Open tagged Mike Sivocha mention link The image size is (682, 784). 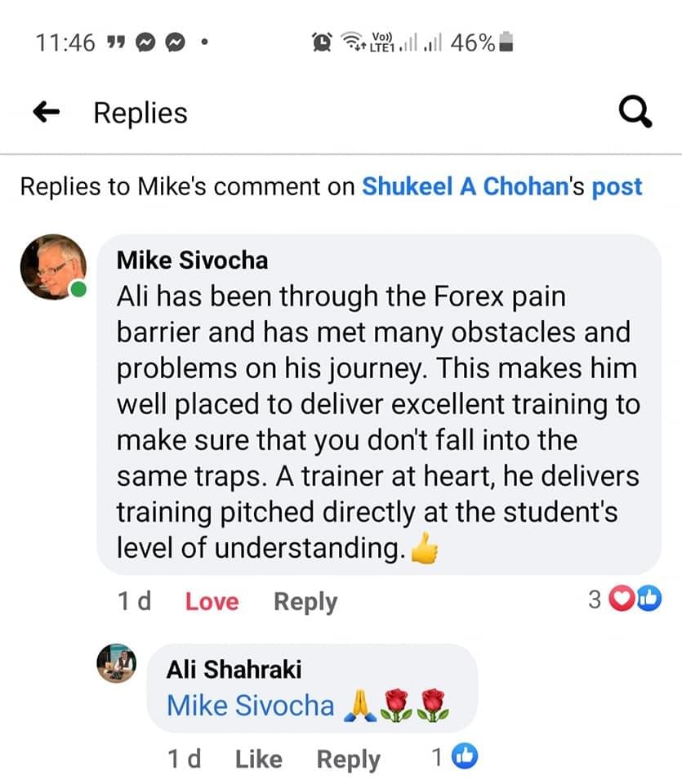pyautogui.click(x=251, y=706)
